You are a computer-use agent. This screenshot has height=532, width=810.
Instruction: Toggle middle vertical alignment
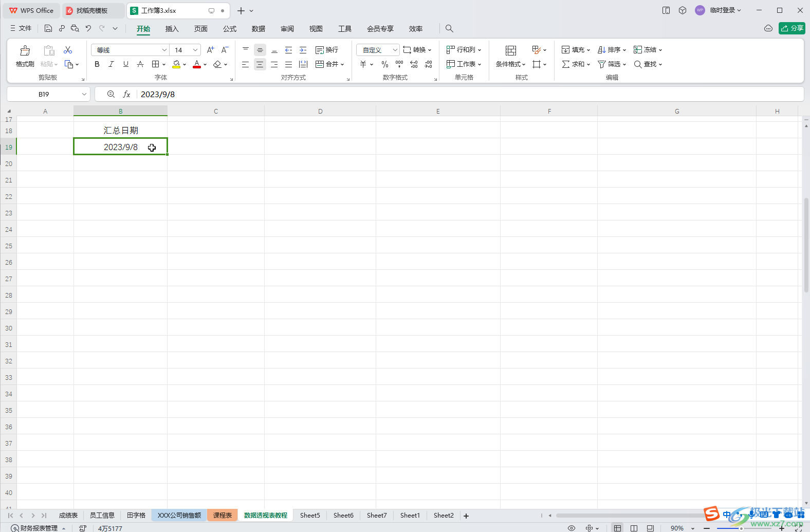[260, 50]
